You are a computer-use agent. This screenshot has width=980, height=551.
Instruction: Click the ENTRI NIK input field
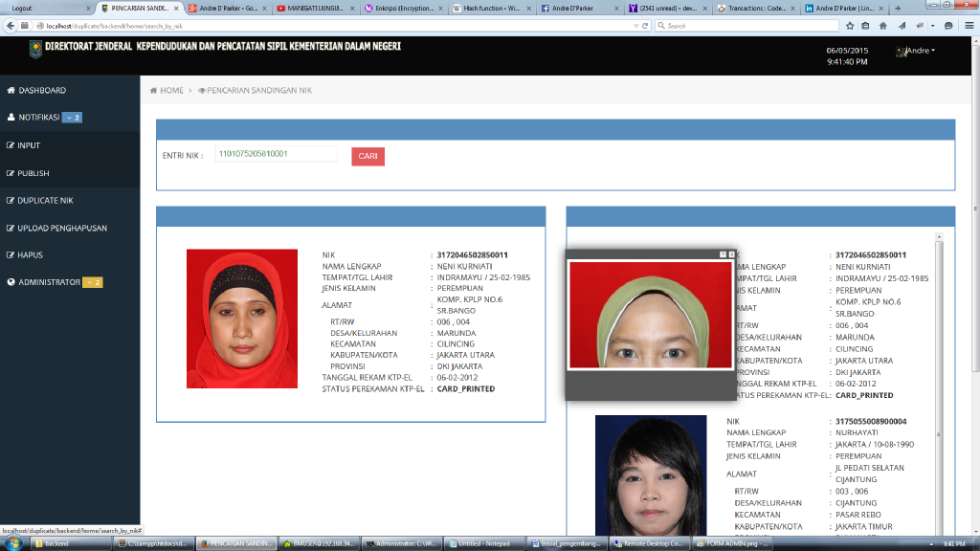pyautogui.click(x=276, y=154)
